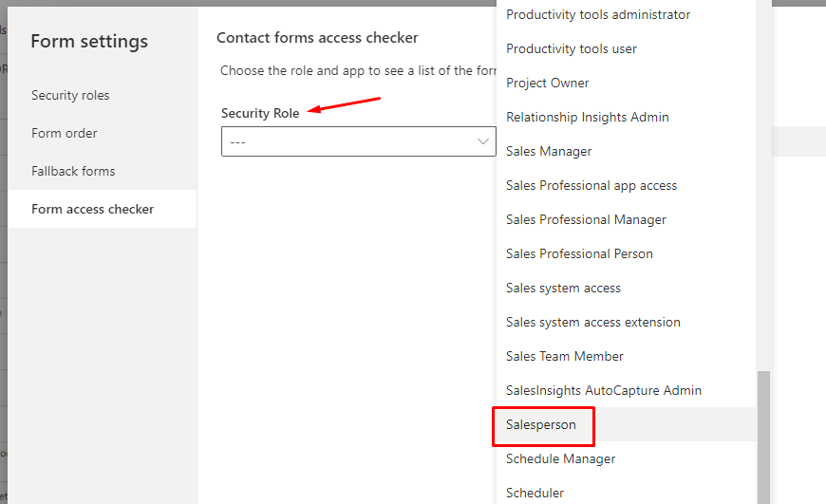This screenshot has height=504, width=826.
Task: Select Schedule Manager in the dropdown list
Action: [626, 458]
